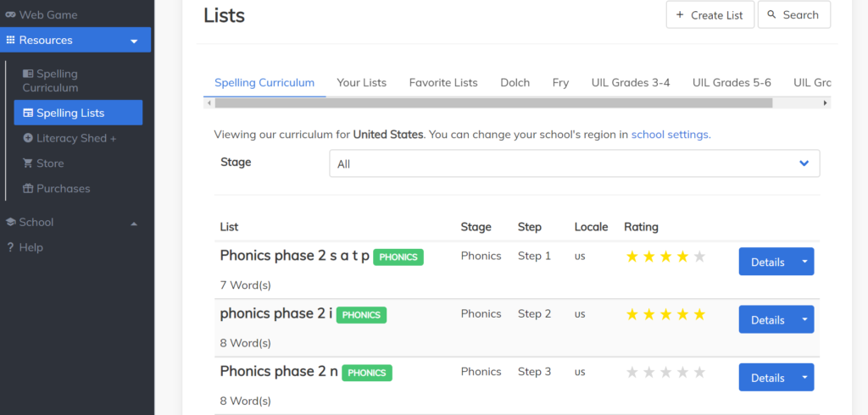Screen dimensions: 868x415
Task: Collapse the Resources menu arrow
Action: (134, 41)
